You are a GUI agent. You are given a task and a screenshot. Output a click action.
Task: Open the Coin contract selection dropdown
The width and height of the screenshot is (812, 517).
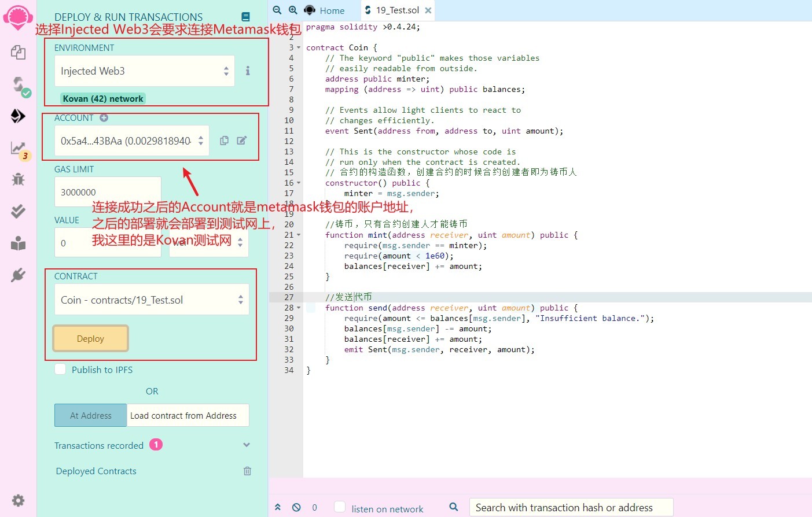(152, 300)
